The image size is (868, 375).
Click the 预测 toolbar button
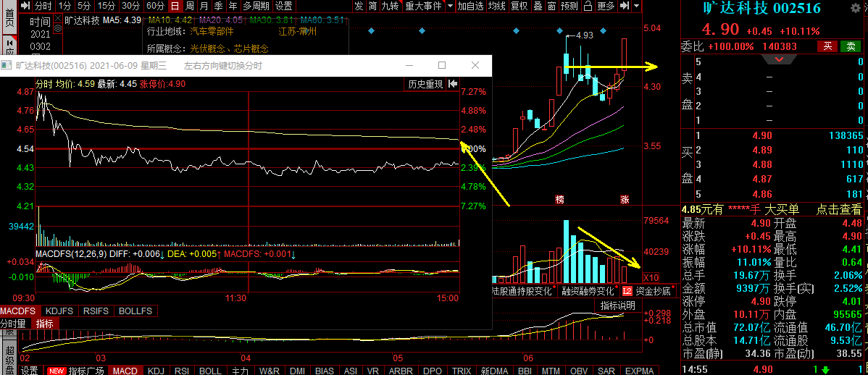[569, 6]
